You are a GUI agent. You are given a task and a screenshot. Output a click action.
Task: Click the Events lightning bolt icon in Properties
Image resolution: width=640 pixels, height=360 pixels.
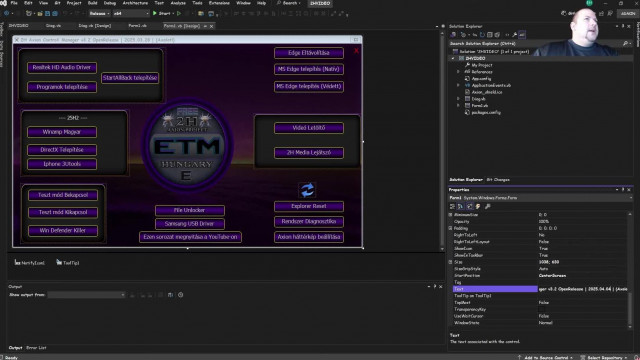pyautogui.click(x=478, y=207)
